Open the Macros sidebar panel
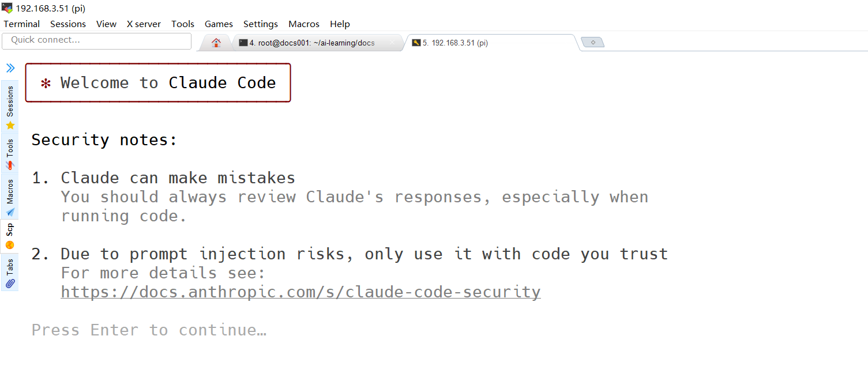 coord(10,197)
